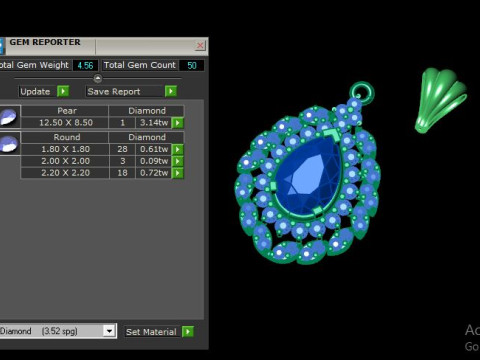Click the count cell showing 28
This screenshot has height=360, width=480.
[122, 149]
